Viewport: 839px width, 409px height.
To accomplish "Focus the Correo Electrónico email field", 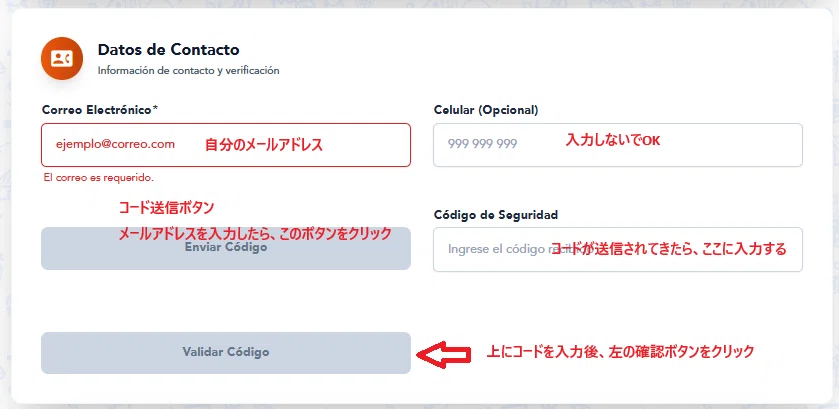I will [x=226, y=145].
